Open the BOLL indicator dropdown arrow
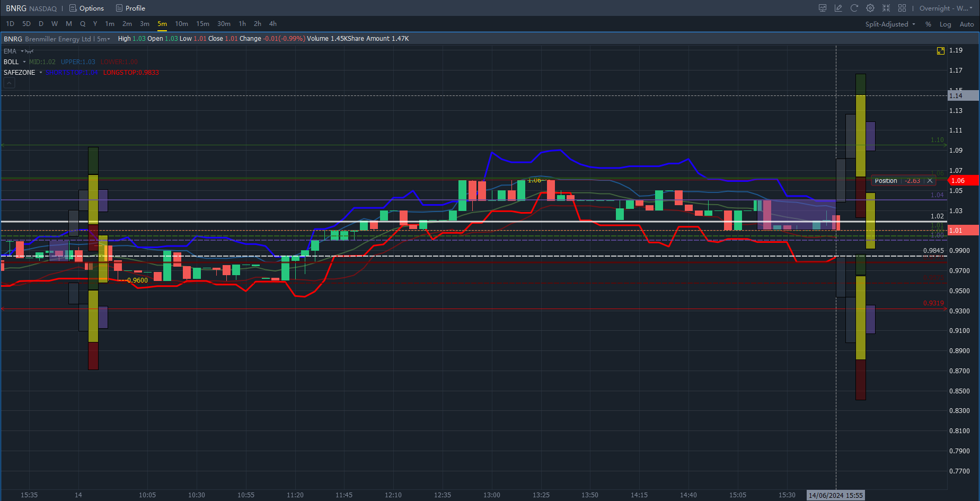 [x=24, y=62]
